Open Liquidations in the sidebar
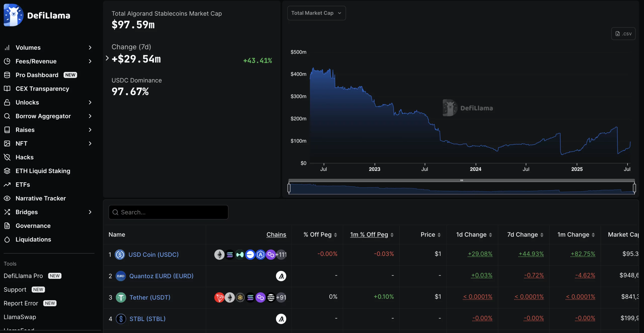The height and width of the screenshot is (333, 644). coord(33,240)
